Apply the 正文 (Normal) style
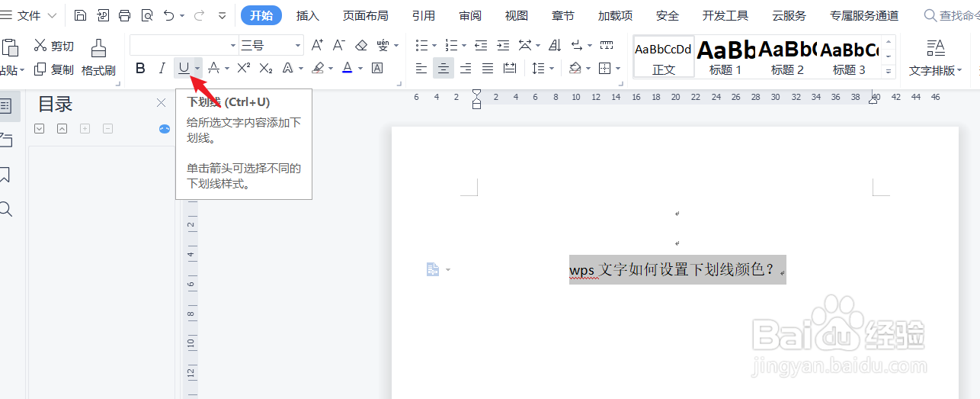980x399 pixels. pos(664,56)
